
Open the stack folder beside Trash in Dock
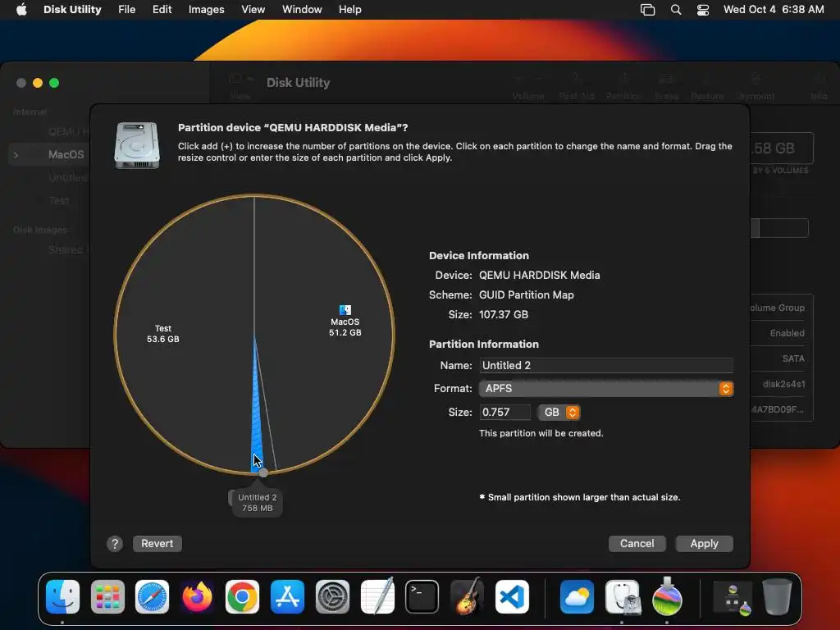pos(733,598)
